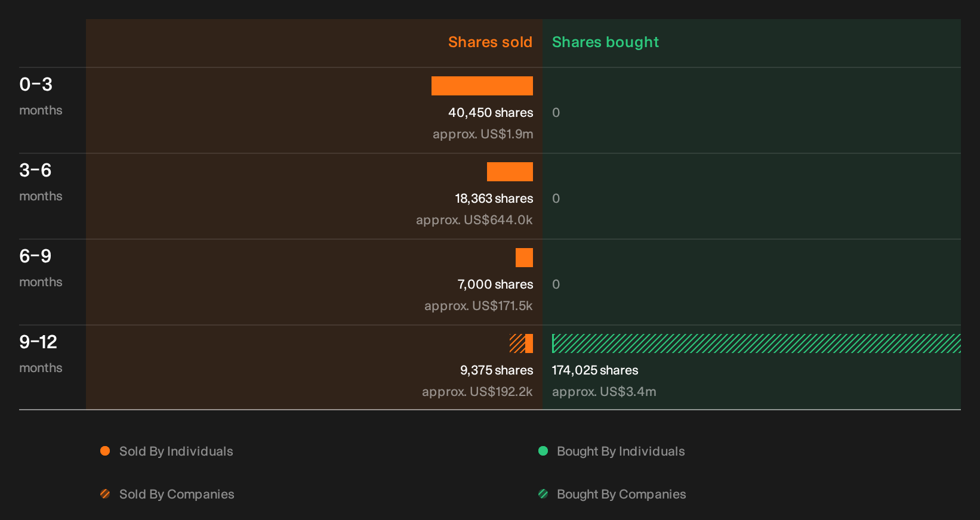Click the approx. US$192.2k amount
Screen dimensions: 980x520
point(477,392)
